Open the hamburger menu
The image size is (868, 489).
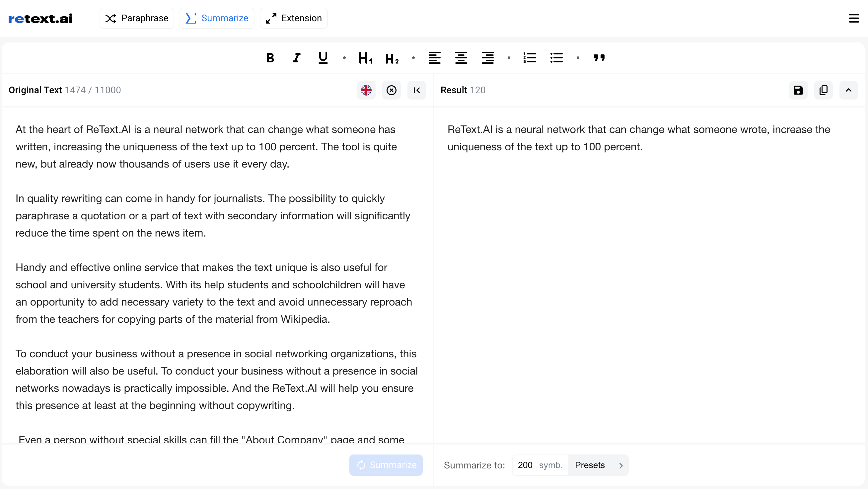pyautogui.click(x=854, y=19)
